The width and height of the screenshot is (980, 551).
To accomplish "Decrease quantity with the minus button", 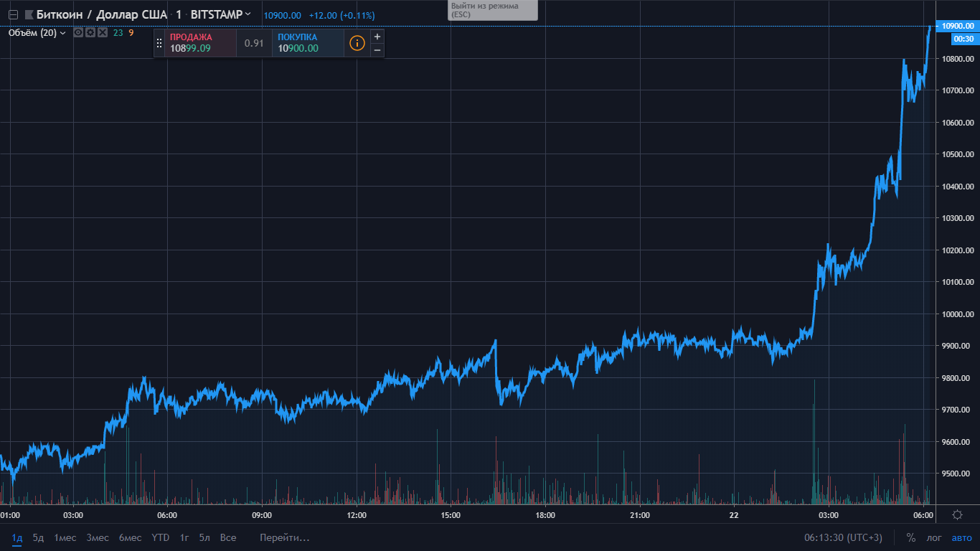I will point(377,50).
